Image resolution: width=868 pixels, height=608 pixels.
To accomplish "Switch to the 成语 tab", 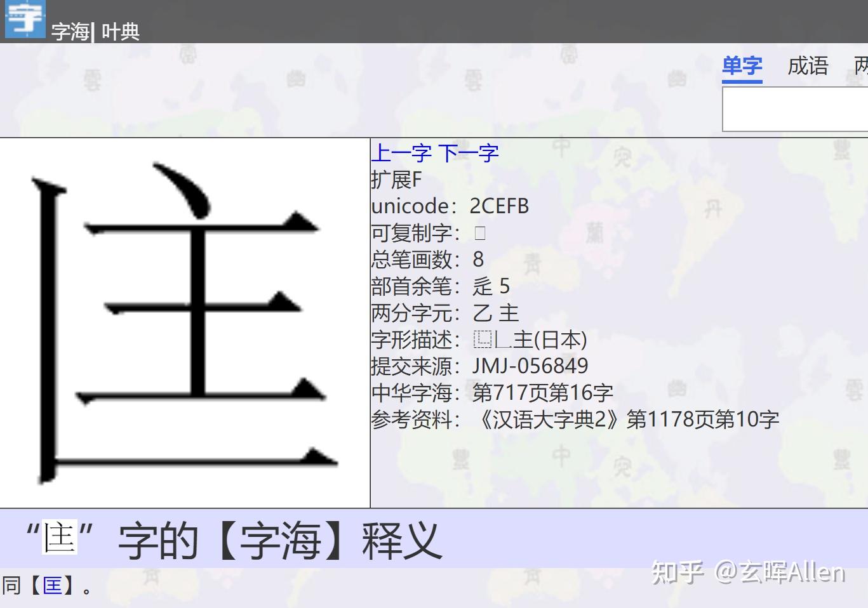I will coord(808,66).
